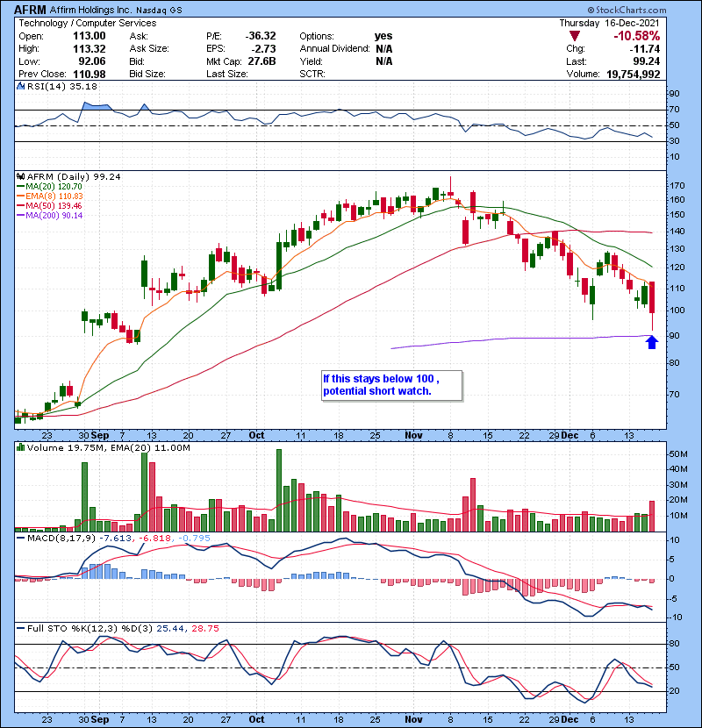Click the Volume value 19,754,992

pyautogui.click(x=634, y=74)
